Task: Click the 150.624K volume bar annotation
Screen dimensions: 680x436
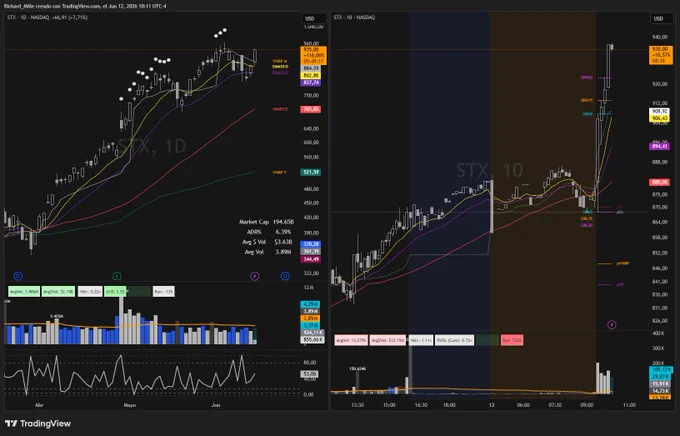Action: coord(358,369)
